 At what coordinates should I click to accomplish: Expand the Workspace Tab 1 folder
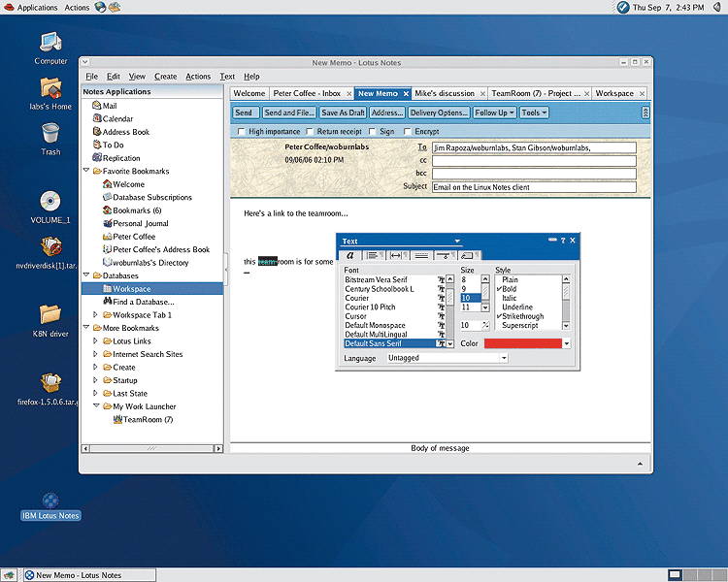tap(95, 314)
